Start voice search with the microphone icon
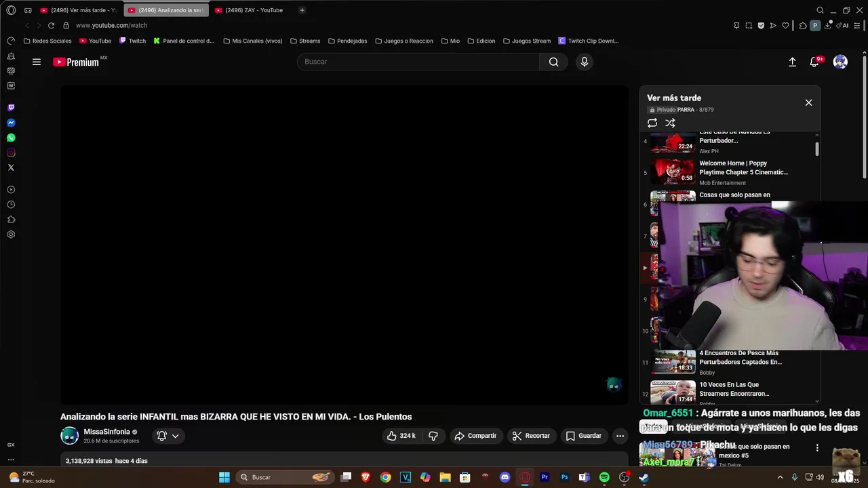Image resolution: width=868 pixels, height=488 pixels. coord(585,62)
